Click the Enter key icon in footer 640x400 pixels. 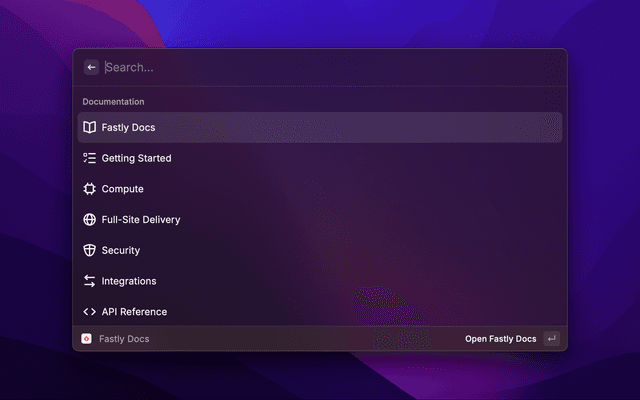[x=551, y=339]
